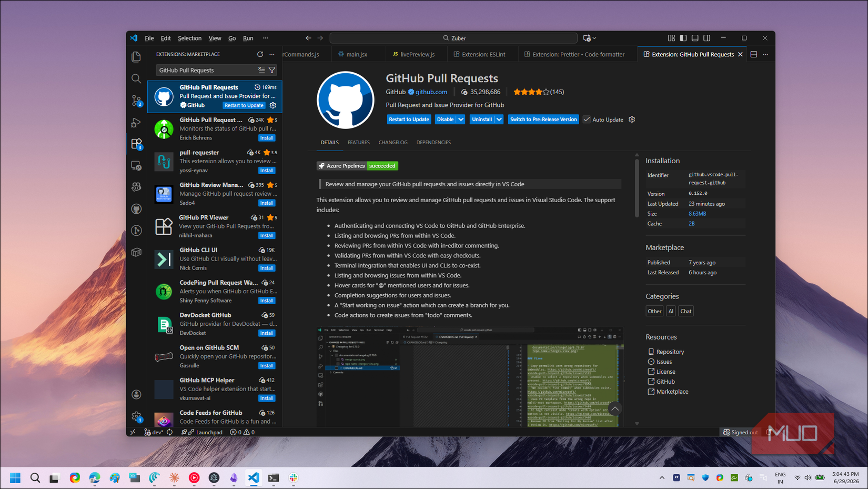Open the Run menu
The image size is (868, 489).
[248, 38]
